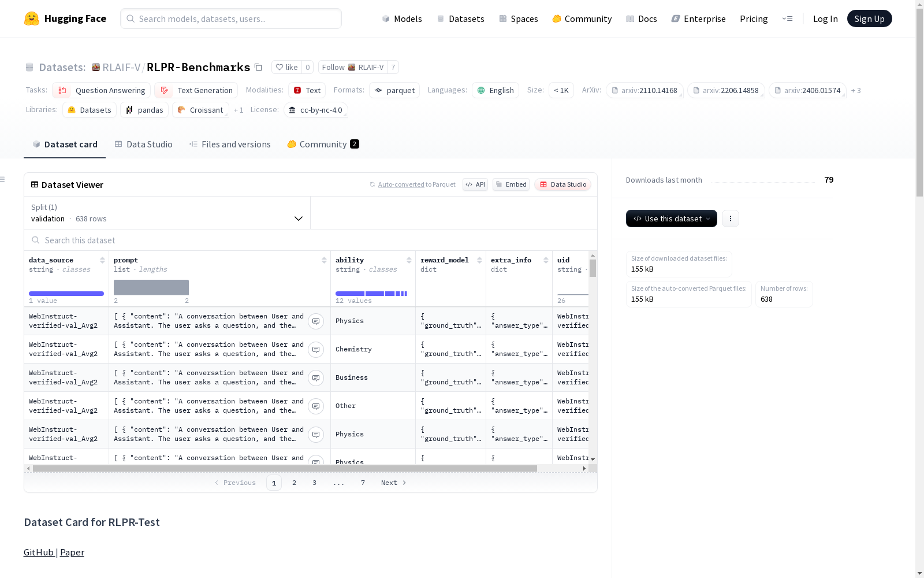The height and width of the screenshot is (578, 924).
Task: Focus the Search this dataset field
Action: (x=311, y=240)
